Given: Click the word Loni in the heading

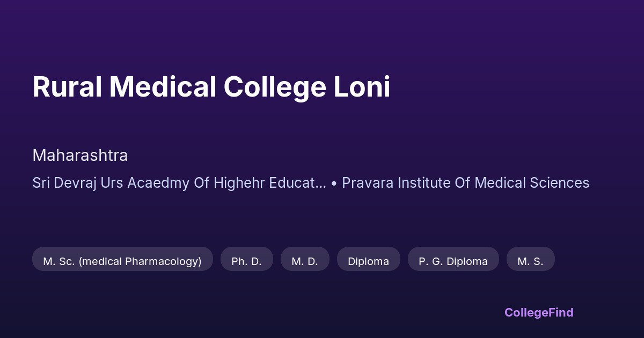Looking at the screenshot, I should pos(362,87).
